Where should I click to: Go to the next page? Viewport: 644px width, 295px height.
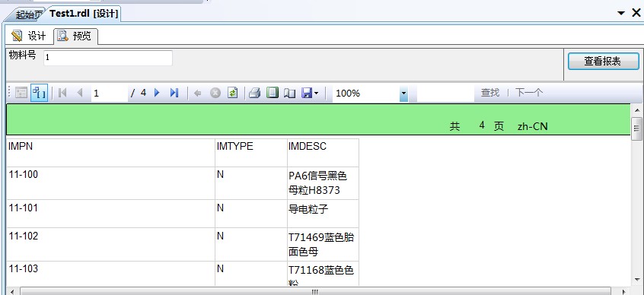157,93
